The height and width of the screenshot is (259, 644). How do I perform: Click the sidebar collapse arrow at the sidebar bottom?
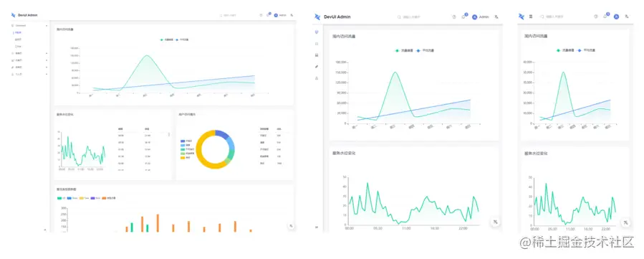coord(45,230)
